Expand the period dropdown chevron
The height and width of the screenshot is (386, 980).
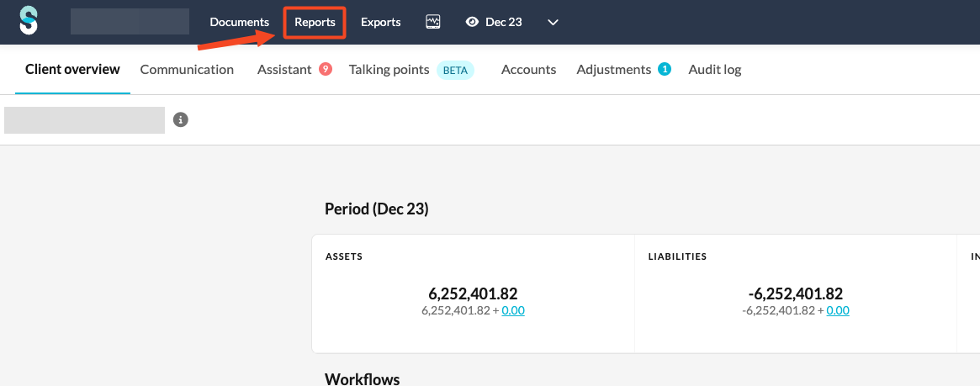click(553, 23)
